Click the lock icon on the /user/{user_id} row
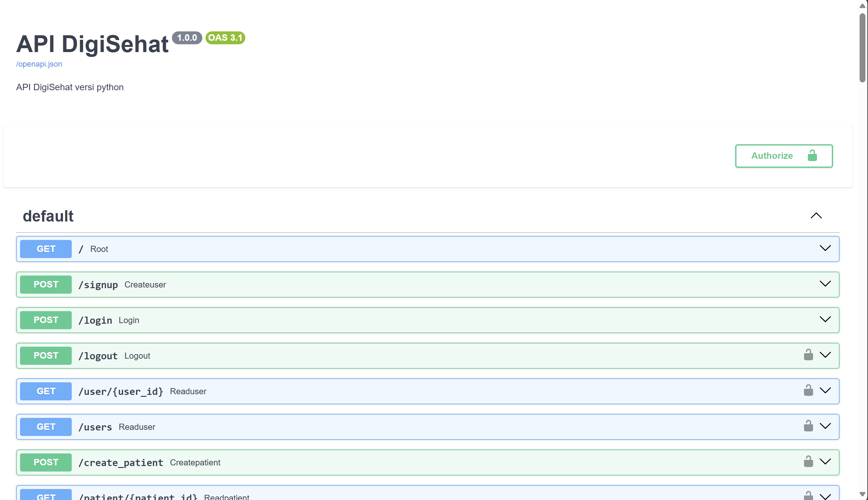This screenshot has height=500, width=868. pyautogui.click(x=808, y=390)
